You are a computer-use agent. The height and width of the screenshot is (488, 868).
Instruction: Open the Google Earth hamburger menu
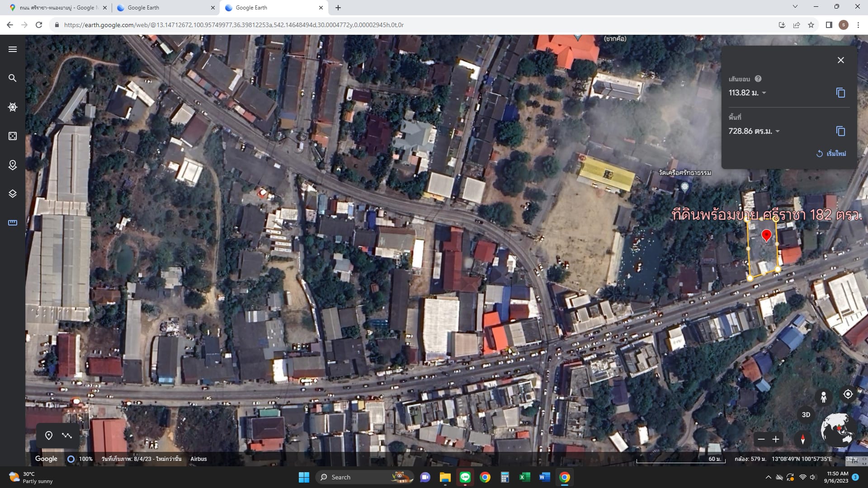click(x=13, y=49)
